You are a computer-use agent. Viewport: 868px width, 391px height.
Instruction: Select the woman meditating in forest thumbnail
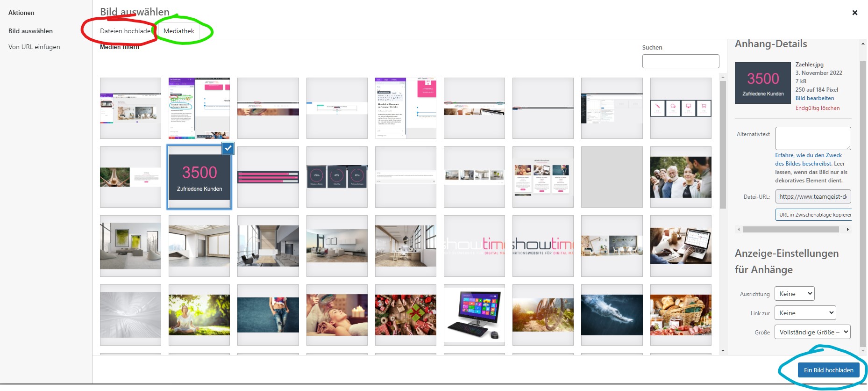[199, 315]
